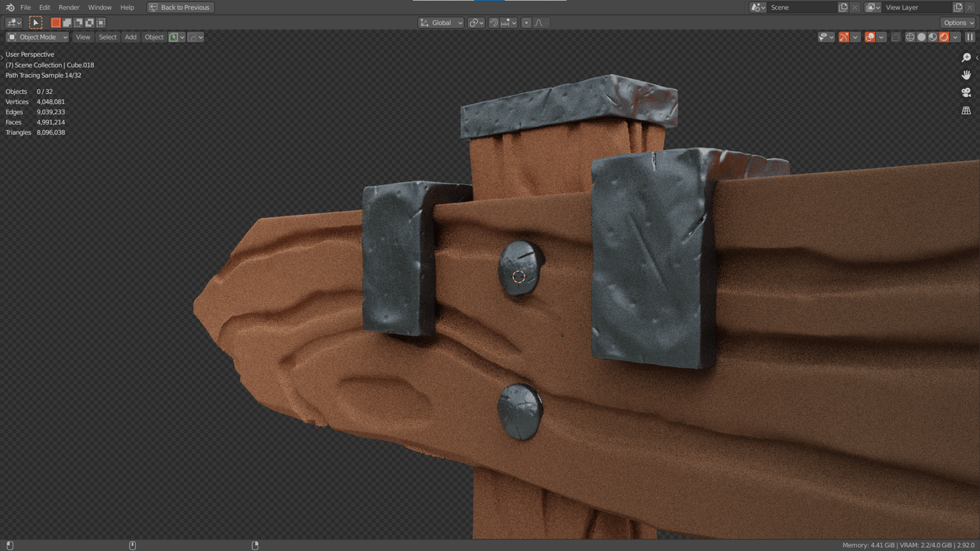
Task: Toggle snapping magnet icon
Action: (493, 22)
